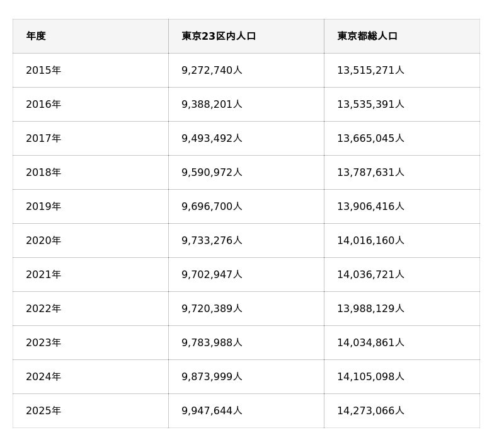Select the 9,388,201人 cell
The height and width of the screenshot is (447, 504).
[212, 105]
